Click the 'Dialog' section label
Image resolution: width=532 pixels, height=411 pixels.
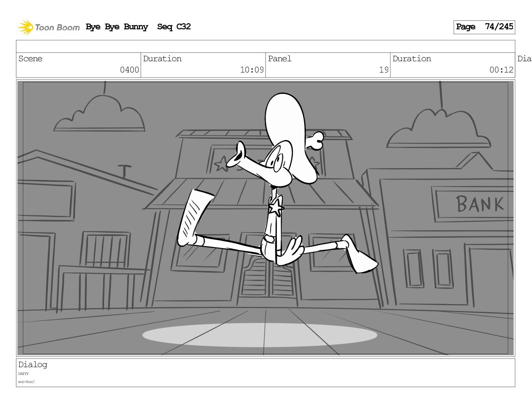pyautogui.click(x=33, y=365)
